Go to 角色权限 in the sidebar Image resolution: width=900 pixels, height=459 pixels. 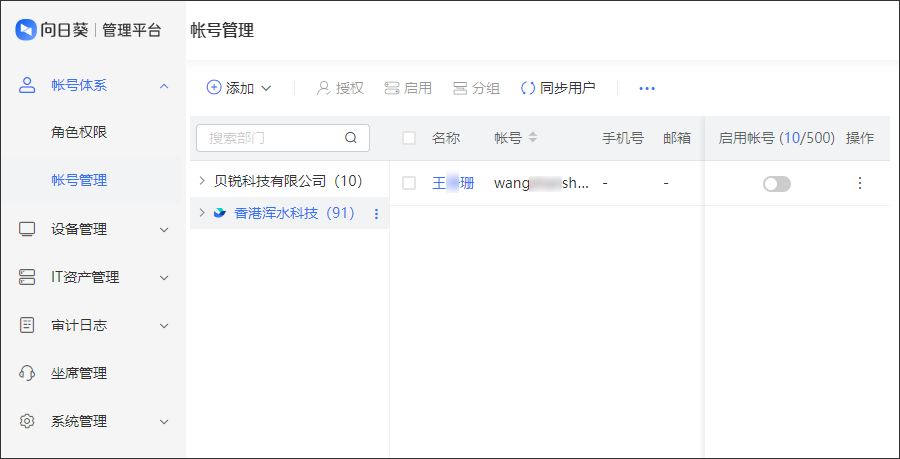pyautogui.click(x=79, y=132)
